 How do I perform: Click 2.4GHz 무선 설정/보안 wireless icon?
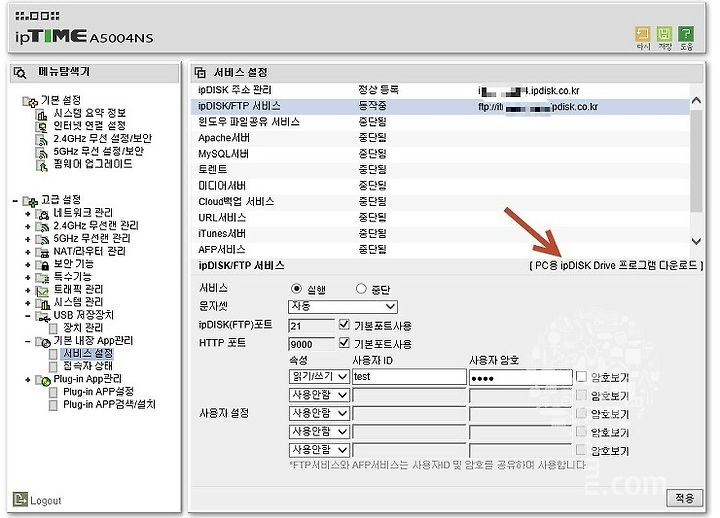pos(42,140)
